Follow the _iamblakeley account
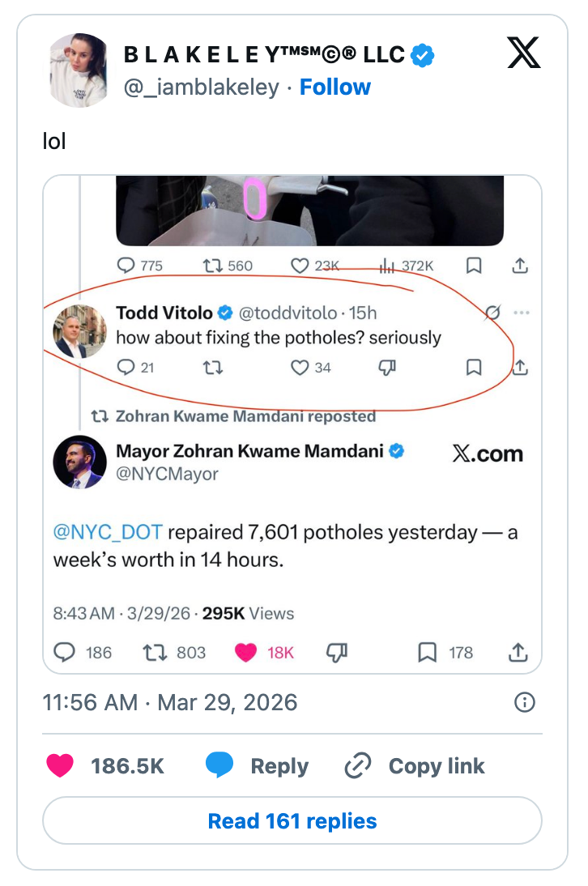588x886 pixels. coord(335,87)
